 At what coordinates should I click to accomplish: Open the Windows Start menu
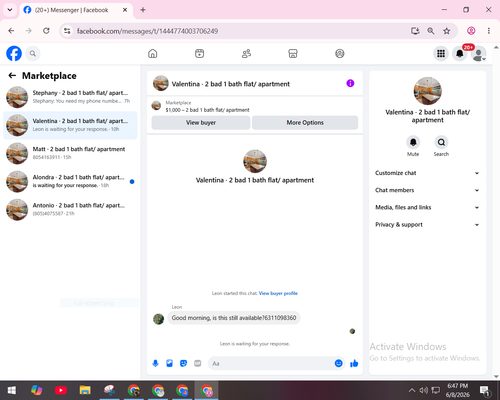tap(12, 390)
